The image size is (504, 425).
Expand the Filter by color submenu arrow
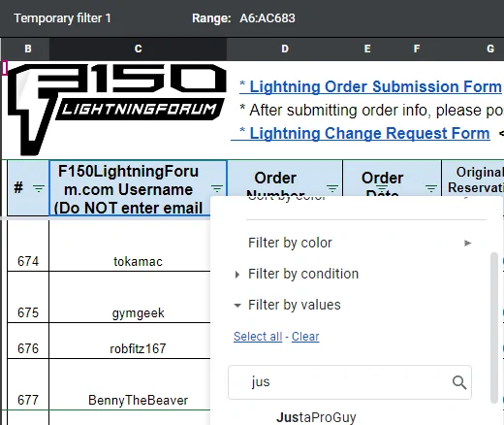467,243
